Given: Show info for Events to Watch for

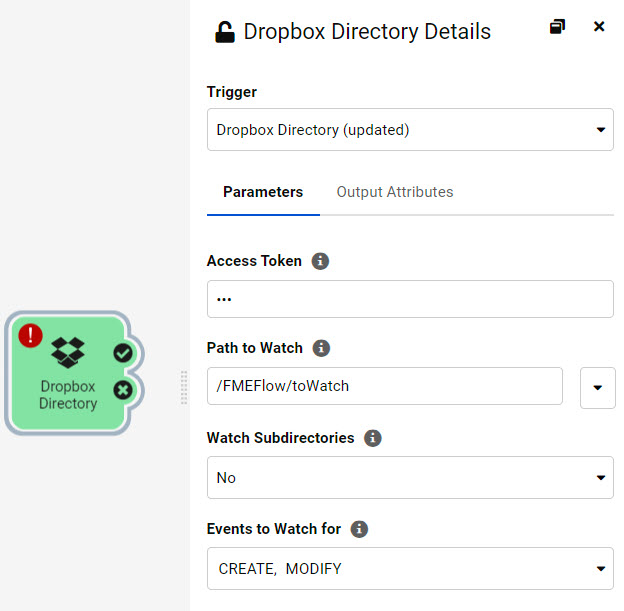Looking at the screenshot, I should coord(359,529).
